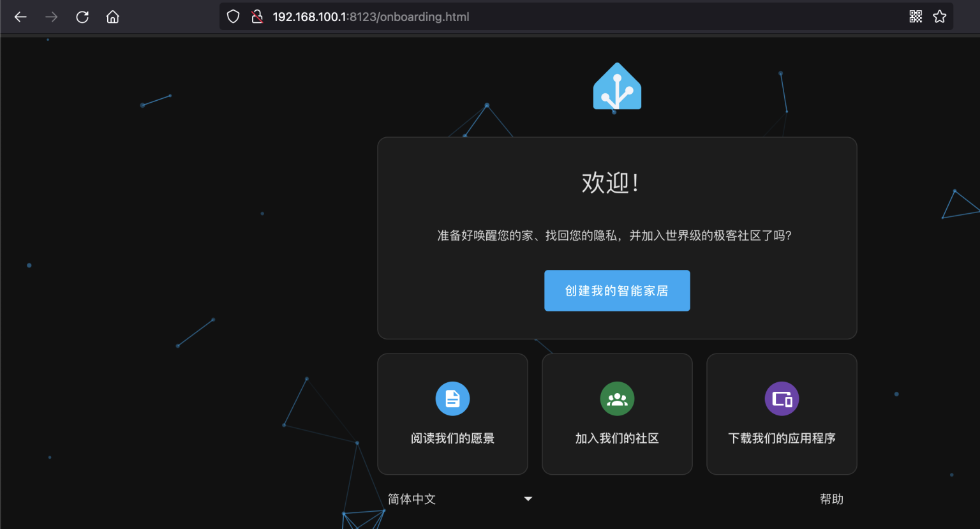The width and height of the screenshot is (980, 529).
Task: Click the browser back arrow
Action: pyautogui.click(x=20, y=17)
